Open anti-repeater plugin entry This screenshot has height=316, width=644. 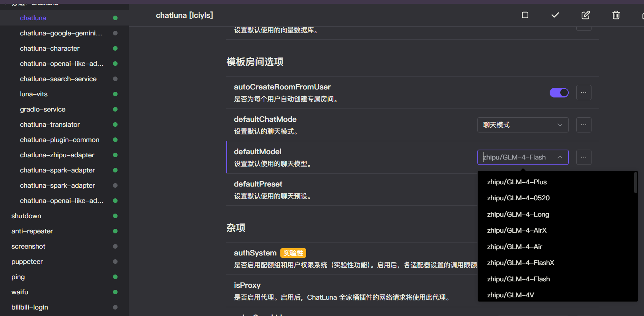[x=64, y=231]
